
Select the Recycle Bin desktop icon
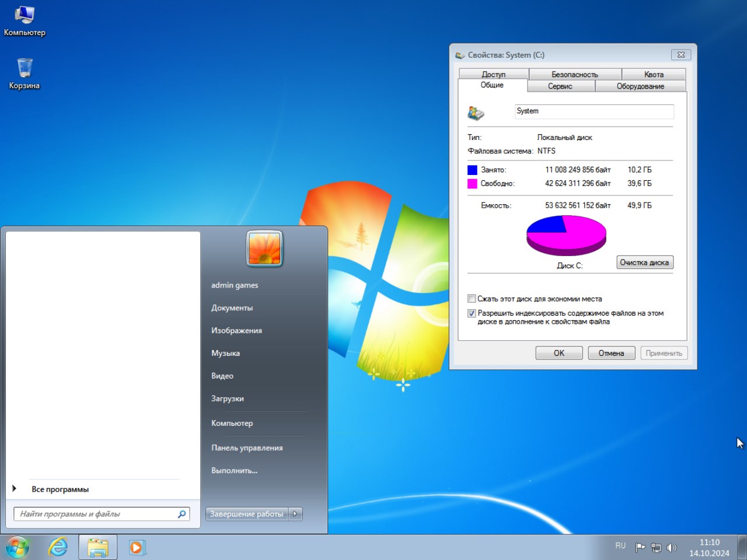click(x=25, y=73)
